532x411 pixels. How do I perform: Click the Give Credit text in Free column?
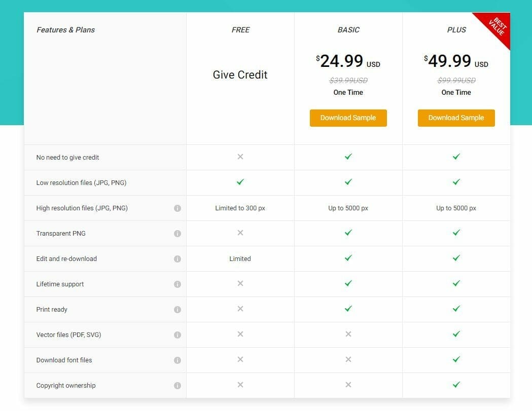pos(240,74)
